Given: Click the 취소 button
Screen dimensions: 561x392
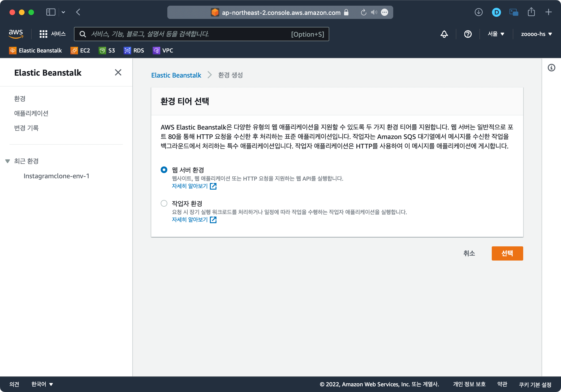Looking at the screenshot, I should 469,253.
